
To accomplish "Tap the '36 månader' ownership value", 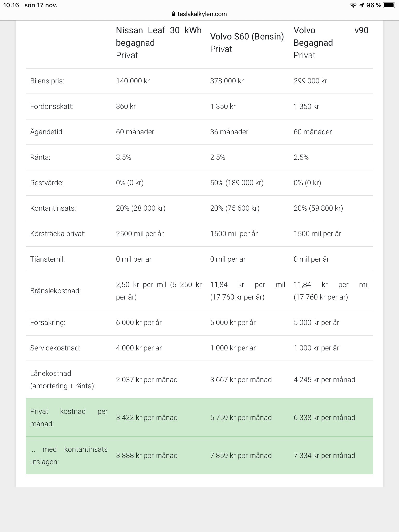I will [x=229, y=132].
